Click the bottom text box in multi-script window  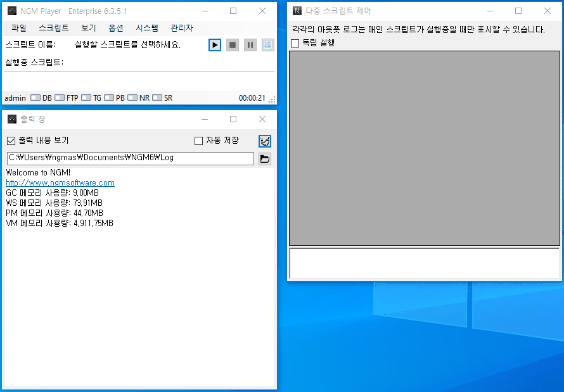coord(425,263)
